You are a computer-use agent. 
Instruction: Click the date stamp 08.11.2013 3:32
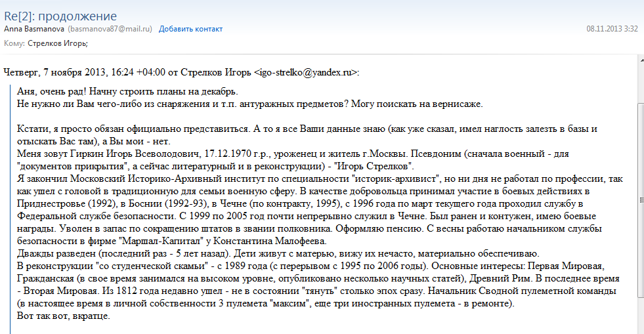(x=612, y=29)
